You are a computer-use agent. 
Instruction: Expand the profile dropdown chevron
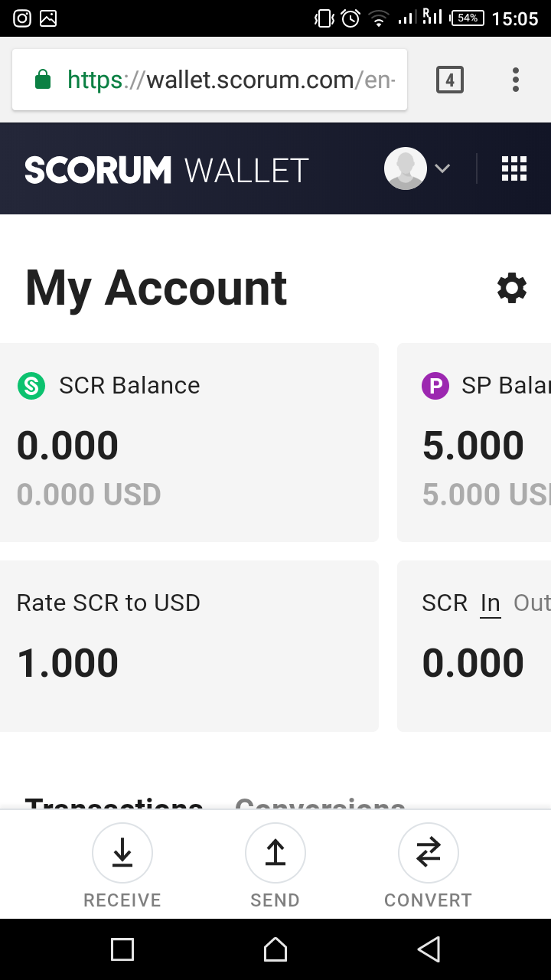(442, 168)
